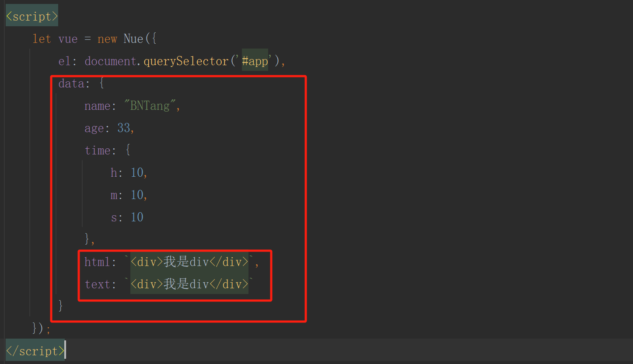Click the 'age' property key
This screenshot has width=633, height=364.
point(94,128)
